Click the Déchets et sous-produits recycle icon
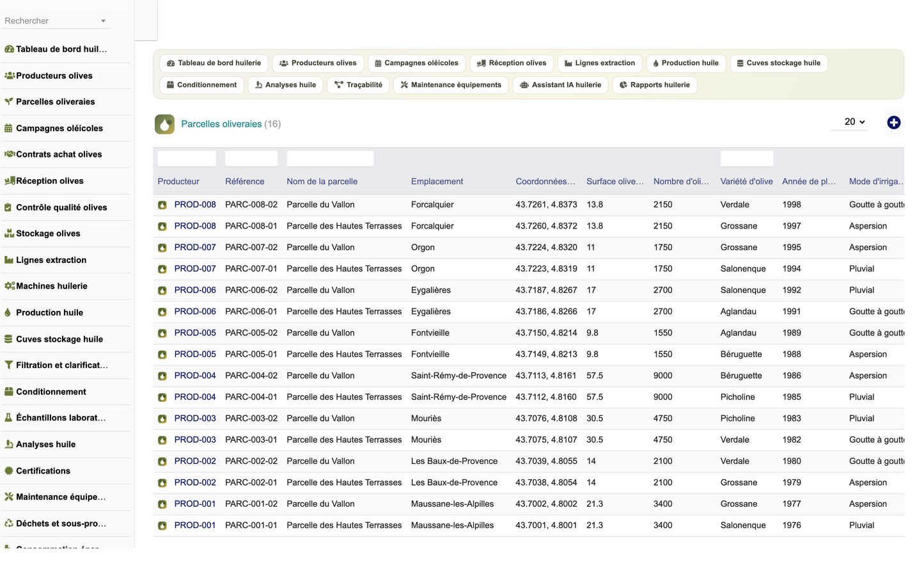The image size is (924, 572). (x=9, y=523)
